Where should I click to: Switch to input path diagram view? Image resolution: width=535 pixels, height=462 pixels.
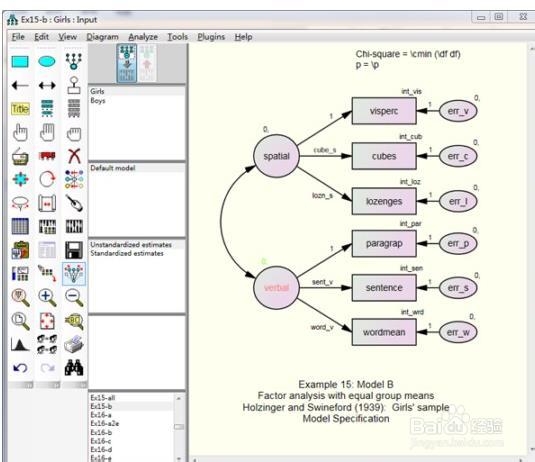coord(127,63)
